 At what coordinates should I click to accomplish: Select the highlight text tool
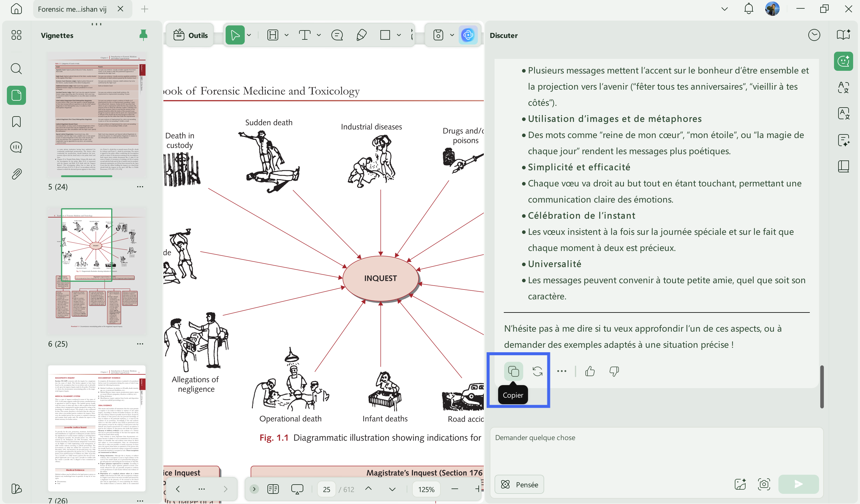273,35
